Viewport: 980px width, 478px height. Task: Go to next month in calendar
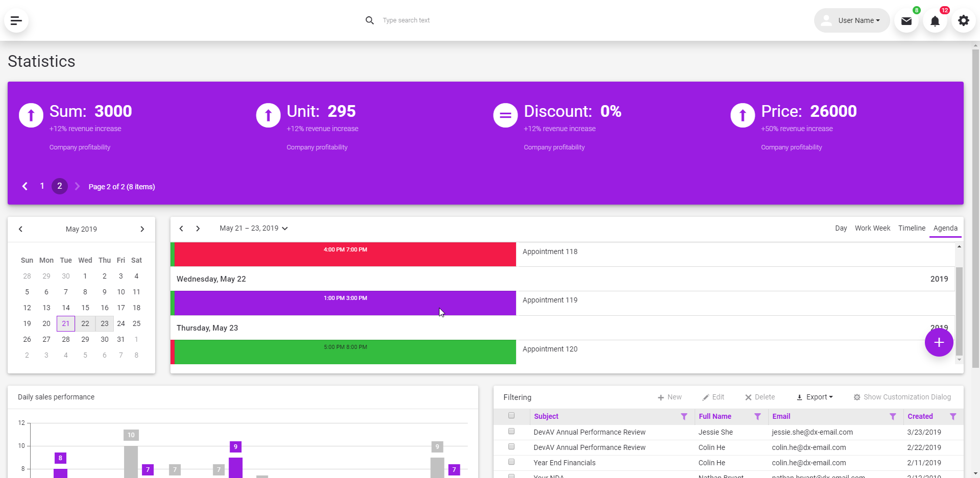tap(142, 229)
